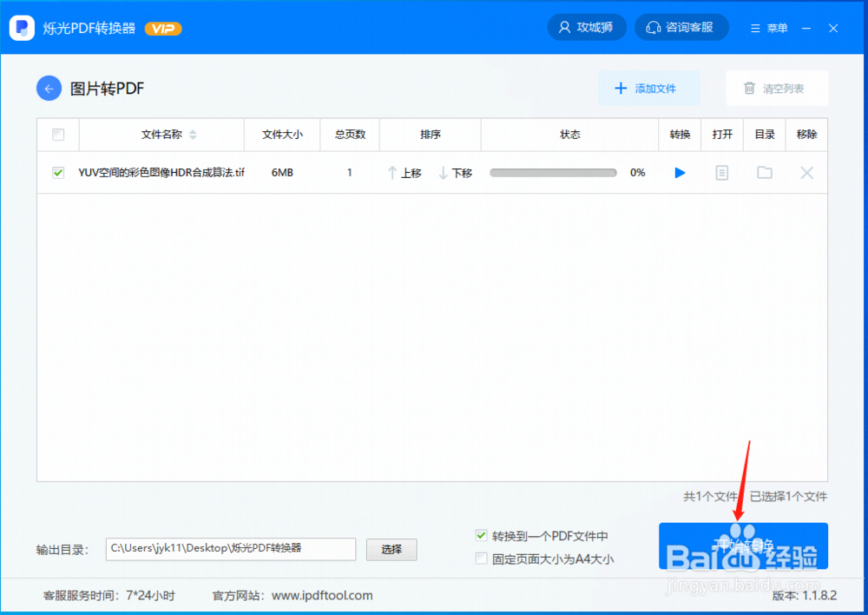The height and width of the screenshot is (615, 868).
Task: Move the file down with 下移 arrow
Action: [455, 172]
